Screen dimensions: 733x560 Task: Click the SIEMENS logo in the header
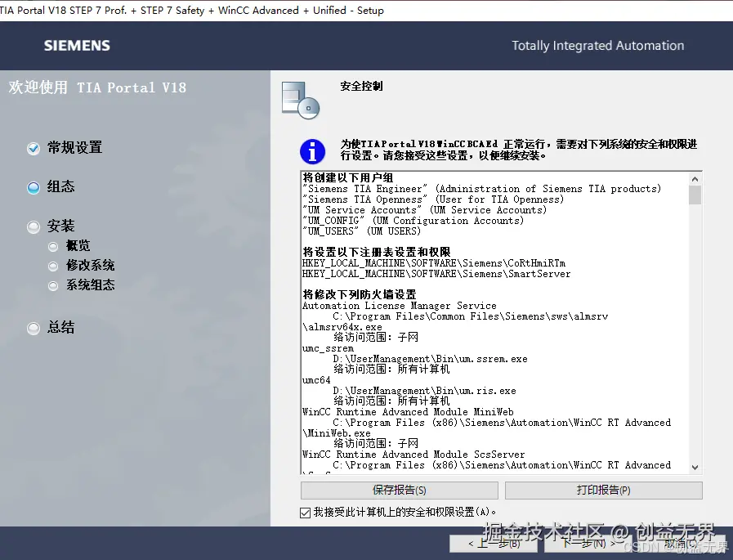pyautogui.click(x=77, y=46)
